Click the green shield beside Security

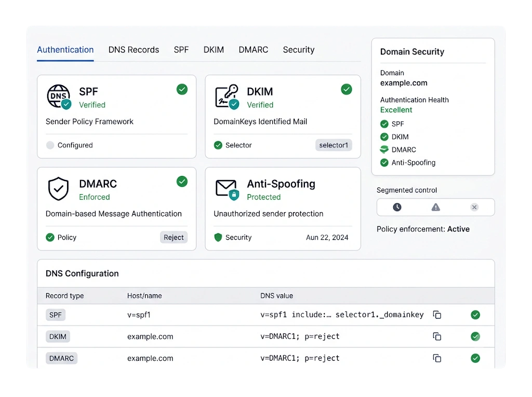pos(218,237)
